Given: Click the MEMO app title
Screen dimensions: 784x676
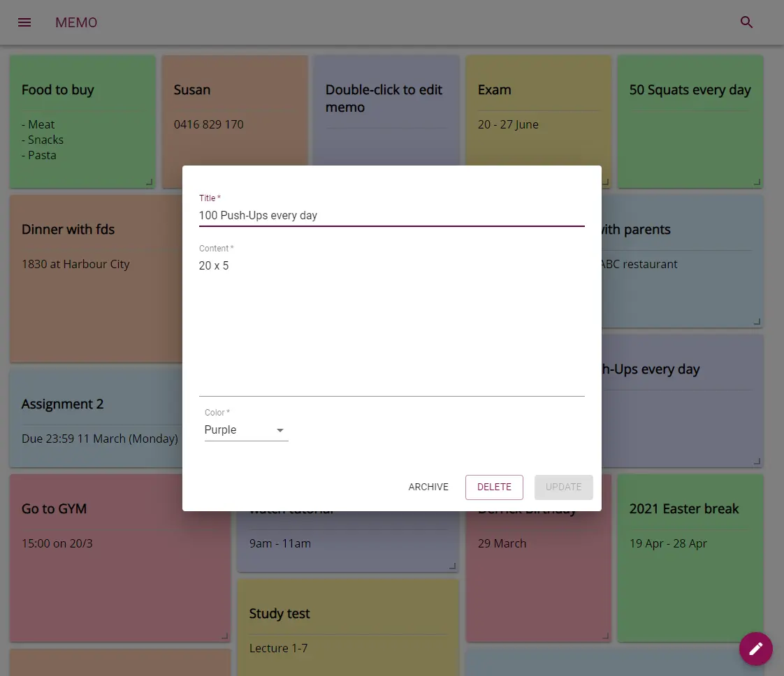Looking at the screenshot, I should pos(76,22).
